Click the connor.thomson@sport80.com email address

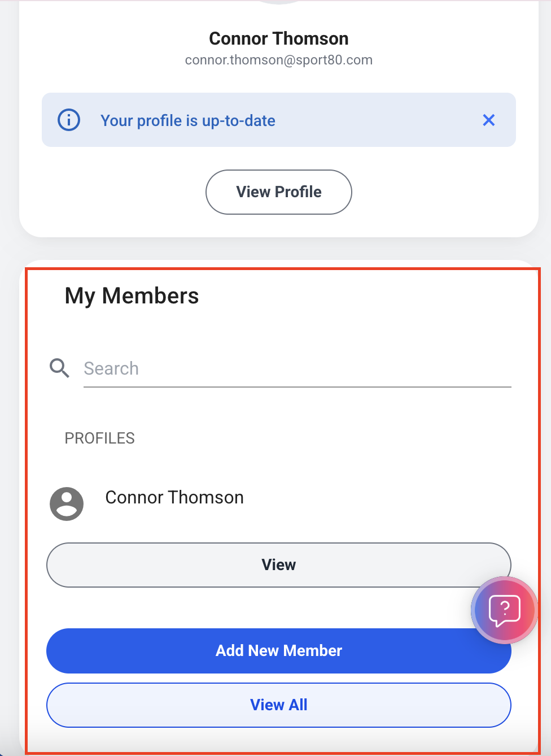click(x=279, y=60)
